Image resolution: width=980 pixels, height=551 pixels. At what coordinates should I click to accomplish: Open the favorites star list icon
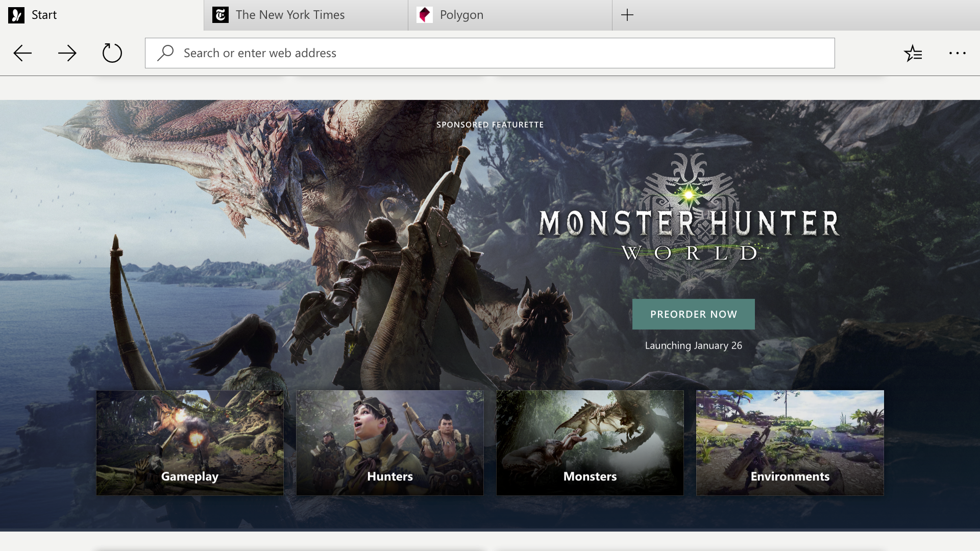coord(913,53)
